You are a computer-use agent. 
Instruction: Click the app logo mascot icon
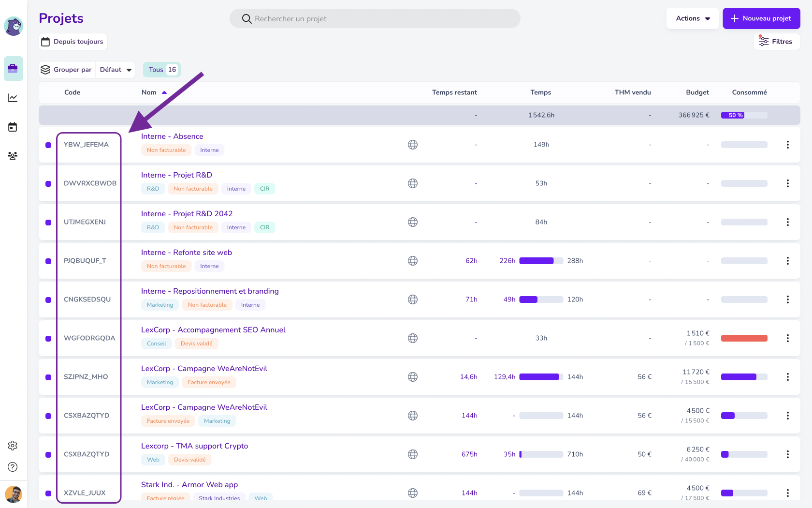tap(14, 26)
